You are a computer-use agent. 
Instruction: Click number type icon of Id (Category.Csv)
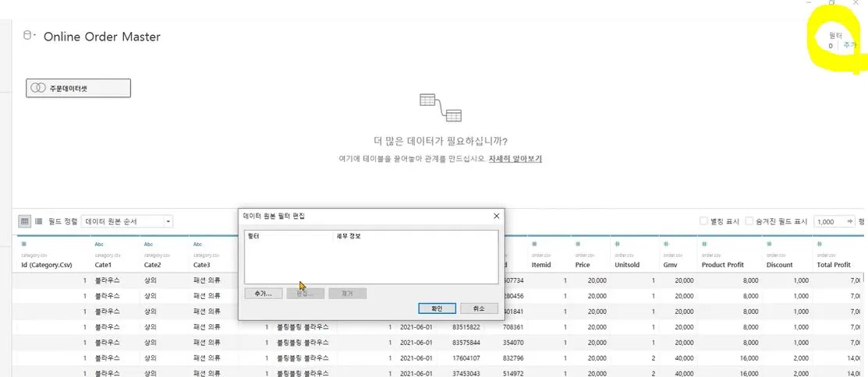pos(24,244)
